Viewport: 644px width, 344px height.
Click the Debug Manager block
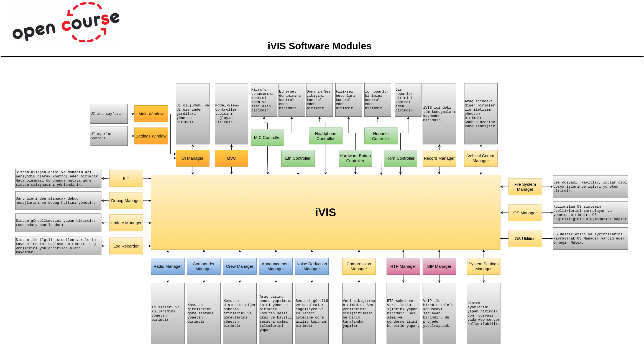click(126, 200)
